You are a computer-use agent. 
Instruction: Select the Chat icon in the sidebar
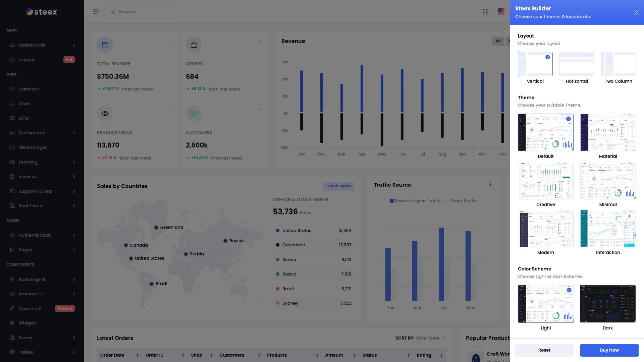(x=12, y=104)
